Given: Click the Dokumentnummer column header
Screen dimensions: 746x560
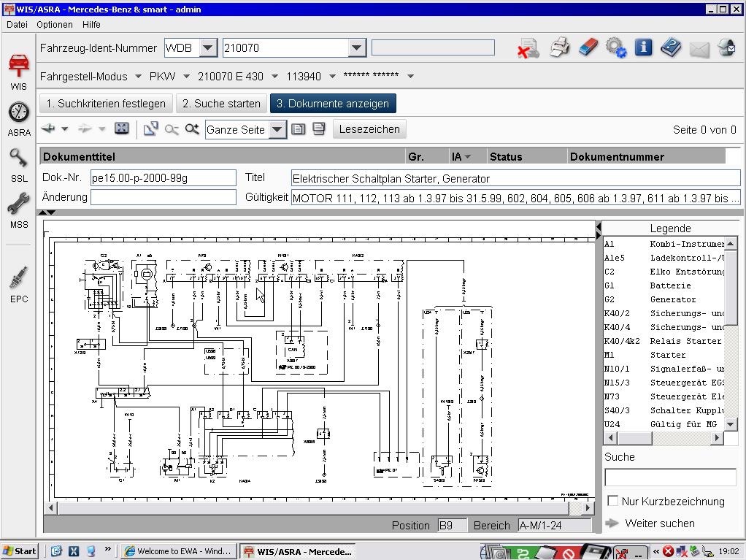Looking at the screenshot, I should [x=646, y=156].
